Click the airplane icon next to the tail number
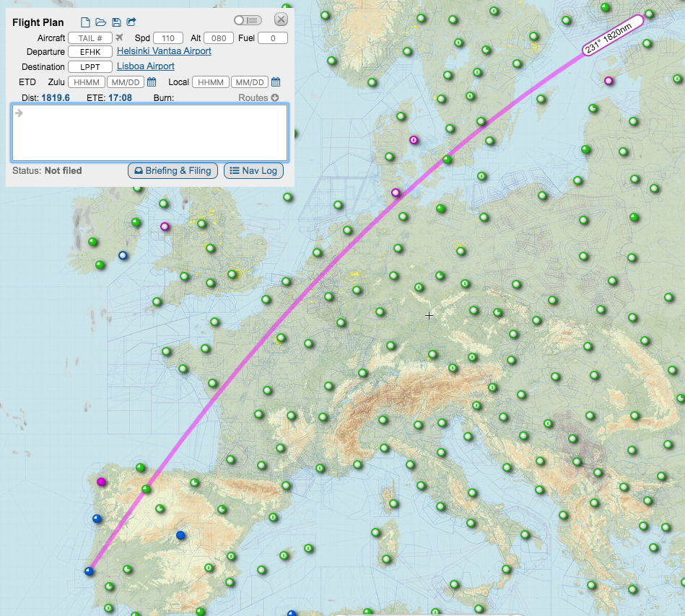This screenshot has height=616, width=685. point(120,38)
